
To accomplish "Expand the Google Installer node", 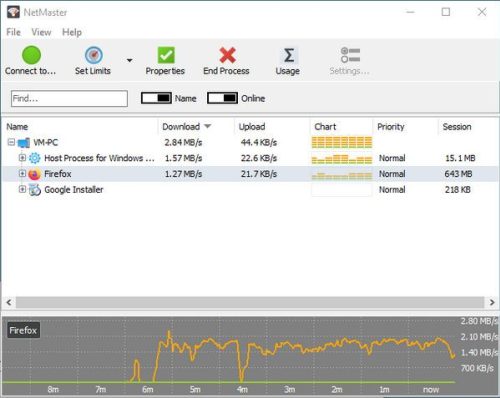I will click(x=22, y=189).
